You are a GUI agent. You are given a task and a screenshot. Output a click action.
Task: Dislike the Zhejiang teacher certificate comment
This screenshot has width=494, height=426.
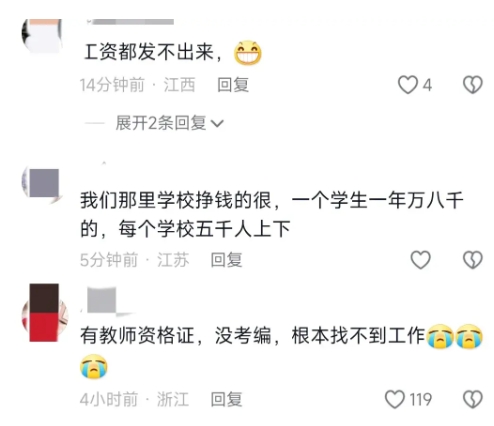pos(473,399)
